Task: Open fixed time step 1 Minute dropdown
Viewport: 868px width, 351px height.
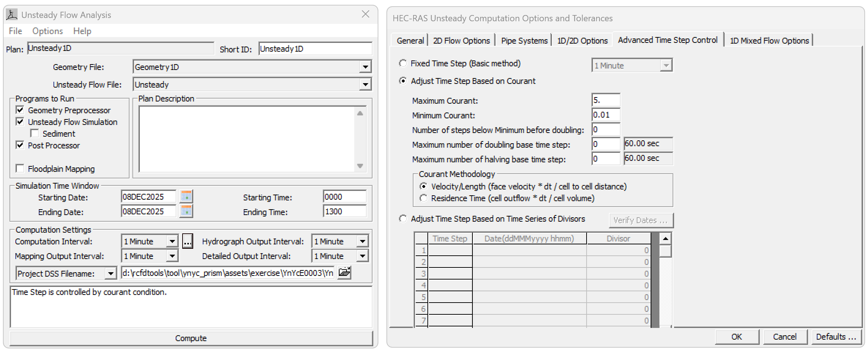Action: (666, 66)
